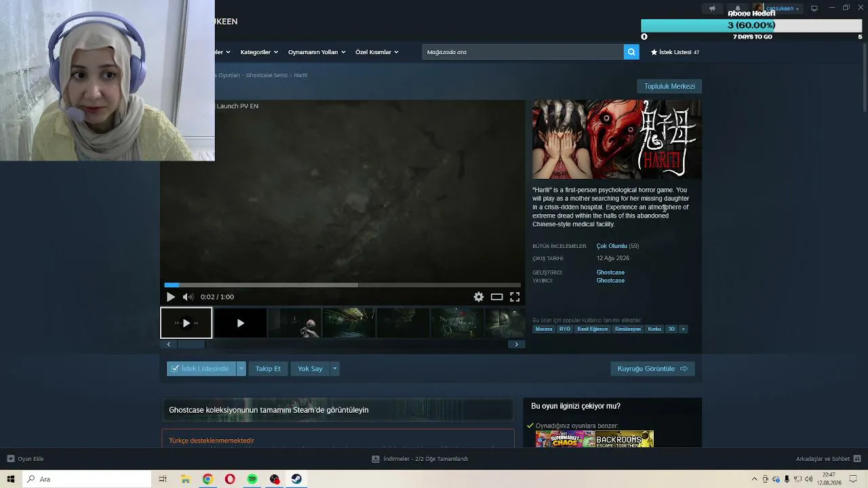Select the Simülasyon tag
The width and height of the screenshot is (868, 488).
627,329
